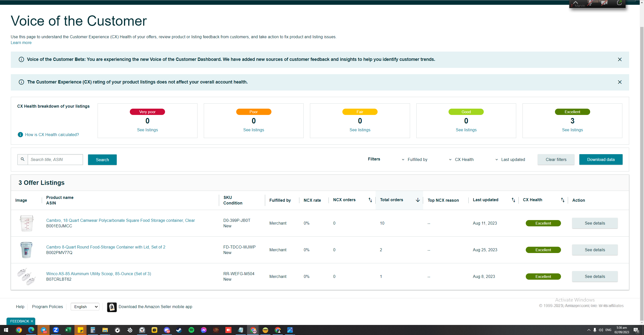Click the Cambro 18 Quart container thumbnail
Viewport: 644px width, 335px height.
pos(27,223)
